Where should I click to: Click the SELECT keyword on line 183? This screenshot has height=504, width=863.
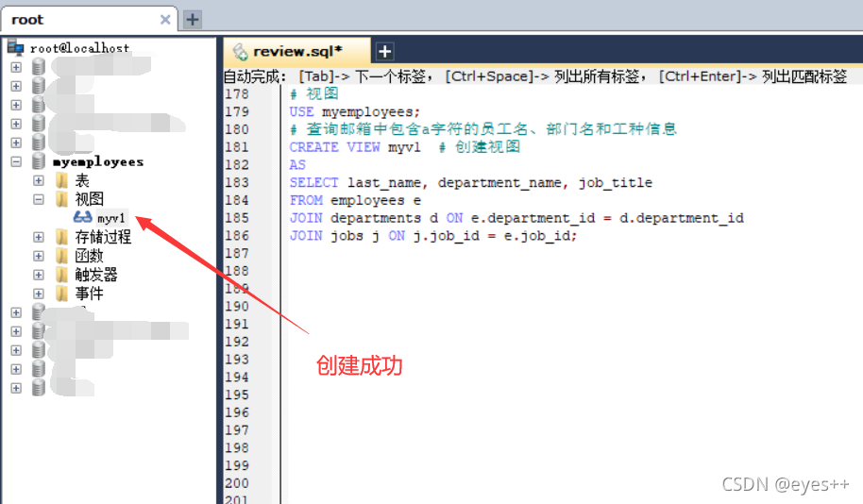click(x=314, y=182)
